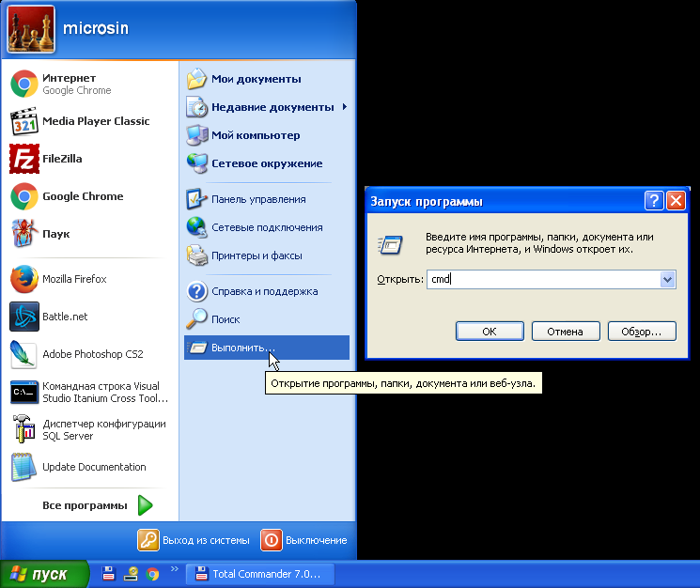Open Visual Studio Itanium command prompt icon

(x=24, y=392)
